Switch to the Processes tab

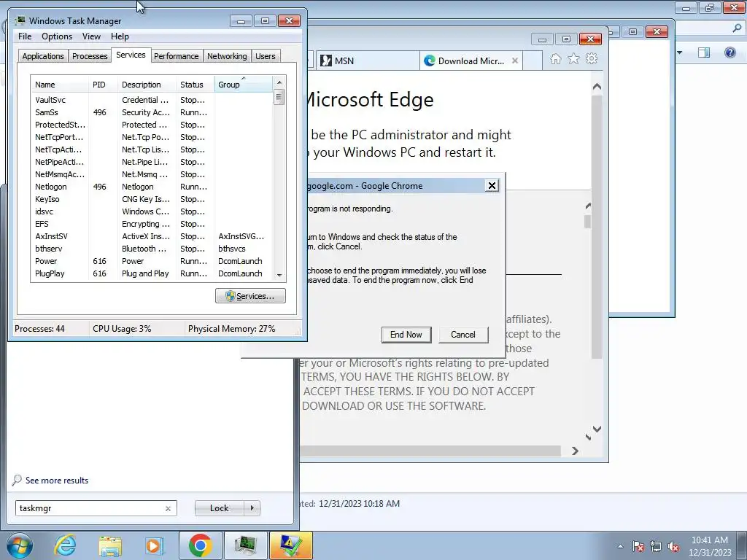(90, 56)
